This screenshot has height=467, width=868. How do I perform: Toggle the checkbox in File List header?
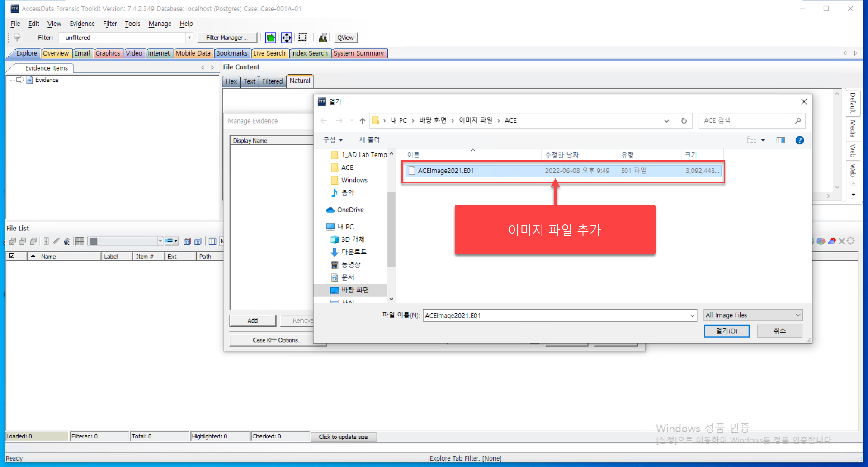[12, 256]
